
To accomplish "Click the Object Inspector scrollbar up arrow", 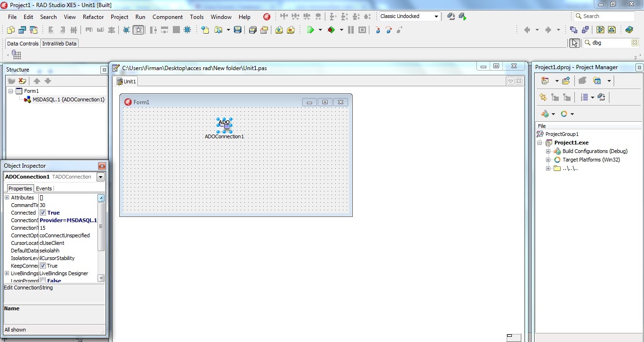I will 101,198.
